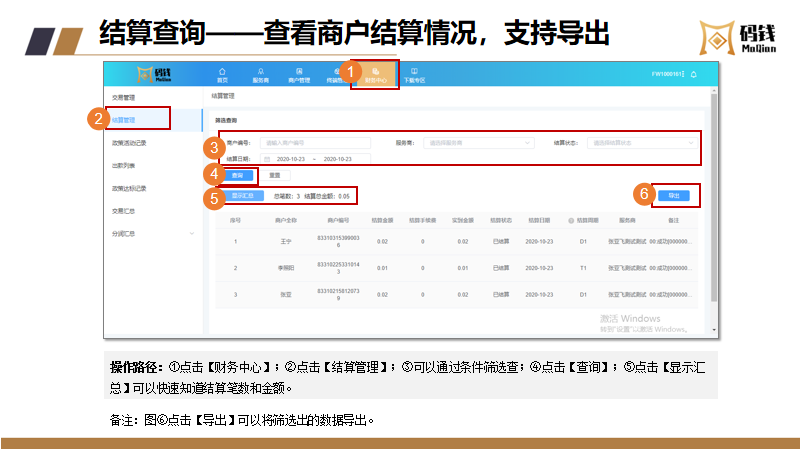Click the 显示汇总 button
This screenshot has width=800, height=450.
[x=240, y=196]
